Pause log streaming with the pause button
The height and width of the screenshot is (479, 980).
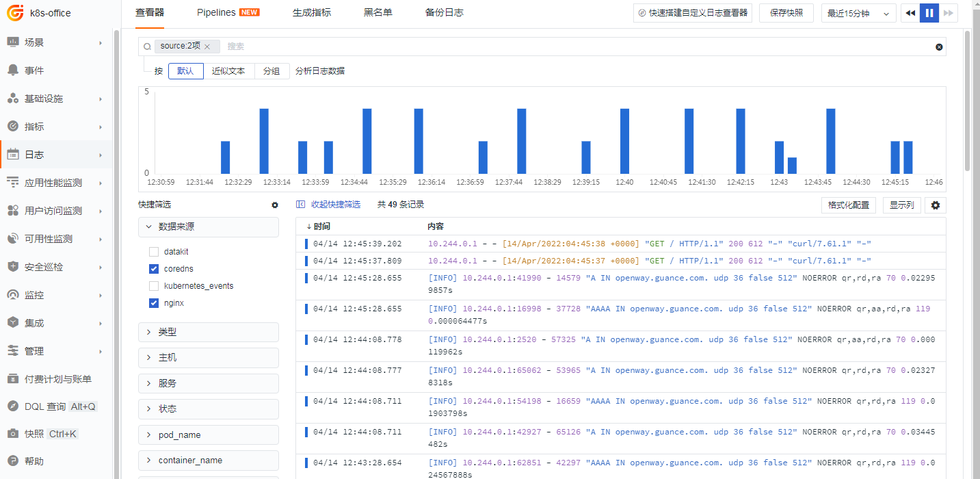(929, 12)
